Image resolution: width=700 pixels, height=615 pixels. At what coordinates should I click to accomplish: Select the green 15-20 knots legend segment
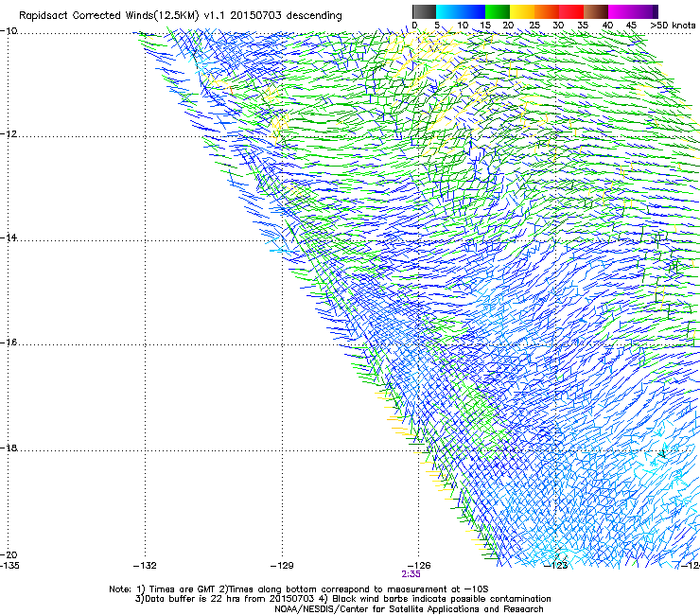[498, 11]
